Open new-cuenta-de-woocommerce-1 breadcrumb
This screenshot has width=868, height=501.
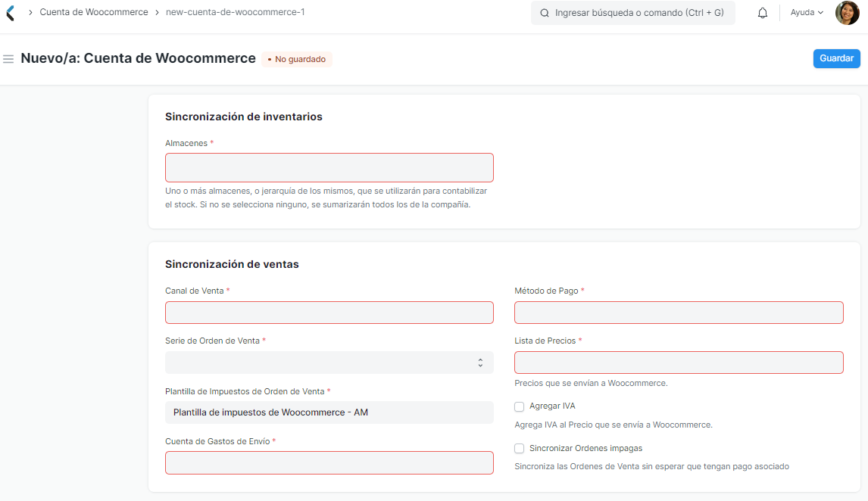pyautogui.click(x=236, y=12)
